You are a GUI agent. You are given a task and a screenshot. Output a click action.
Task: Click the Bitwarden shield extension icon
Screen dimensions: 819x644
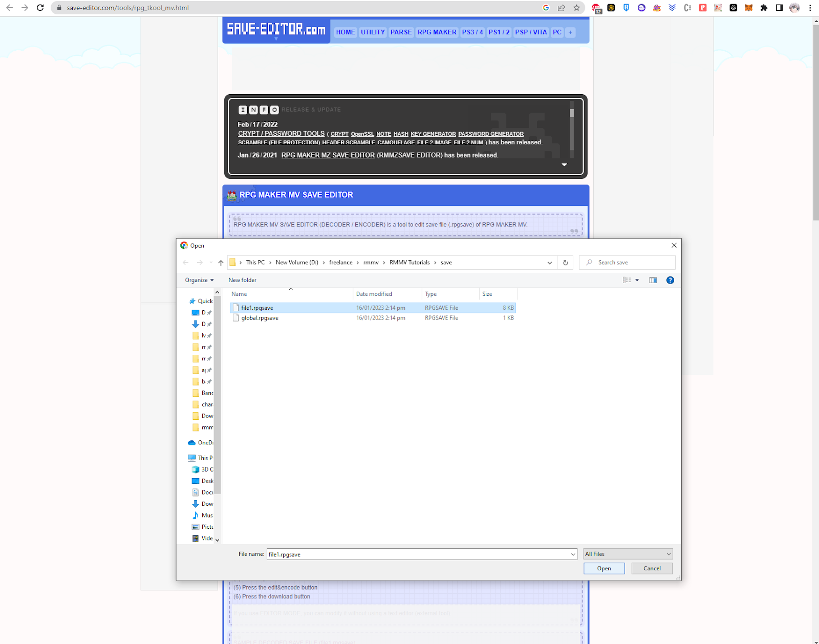tap(626, 8)
